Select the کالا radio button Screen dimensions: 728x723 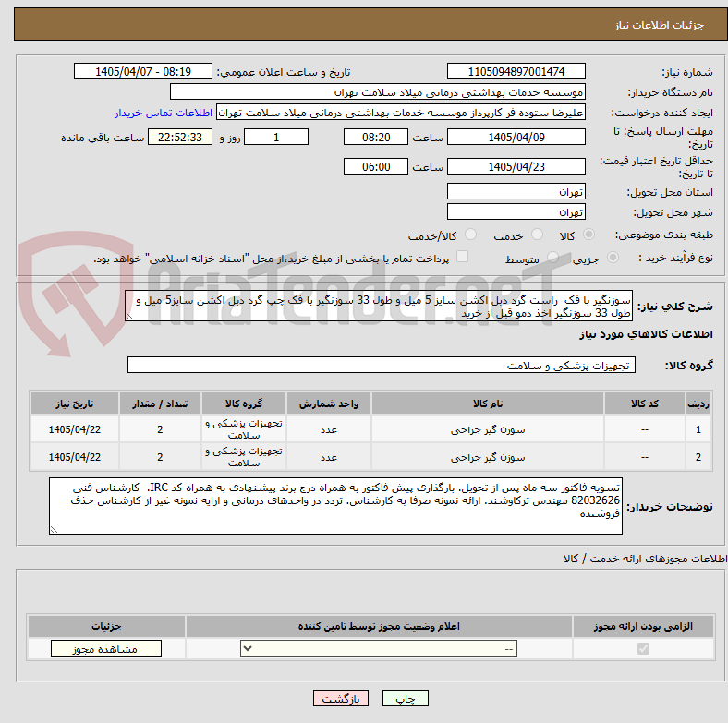(x=588, y=235)
